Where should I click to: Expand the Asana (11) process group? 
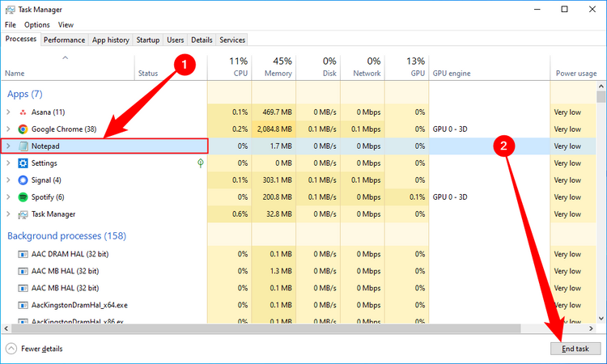point(8,112)
